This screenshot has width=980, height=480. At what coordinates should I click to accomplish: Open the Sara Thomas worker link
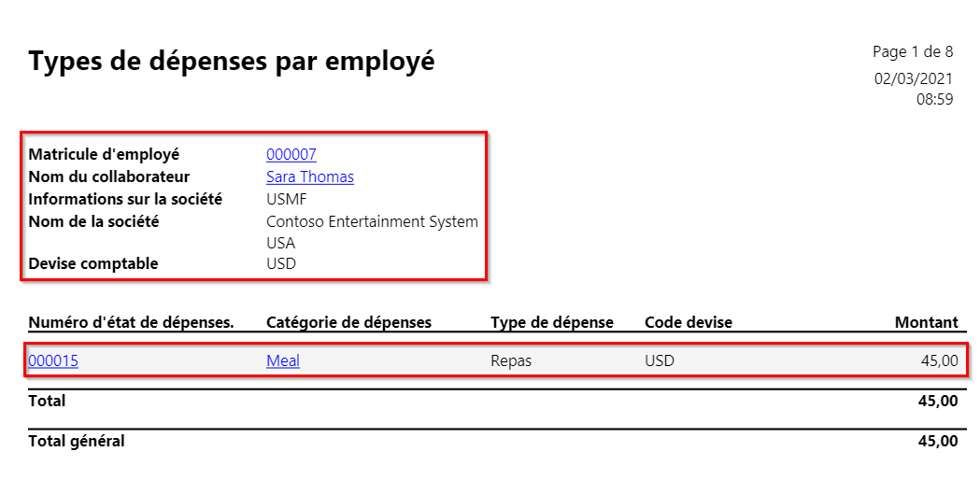310,176
